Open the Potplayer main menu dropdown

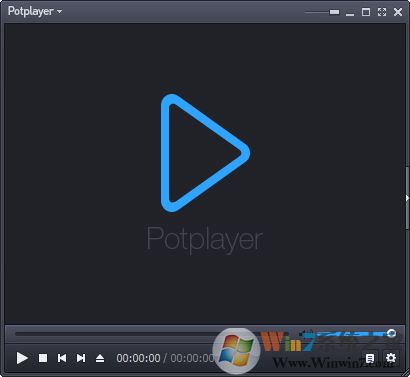point(35,11)
